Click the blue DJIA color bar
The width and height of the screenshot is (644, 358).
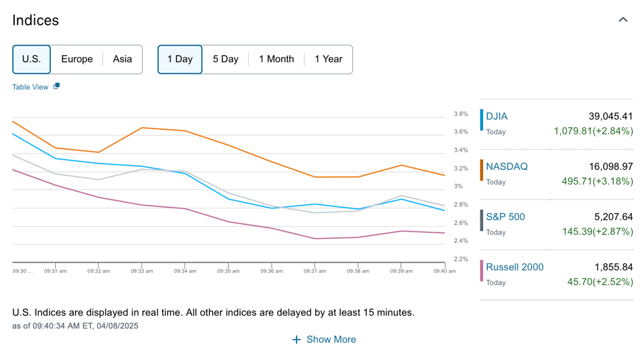pyautogui.click(x=482, y=120)
